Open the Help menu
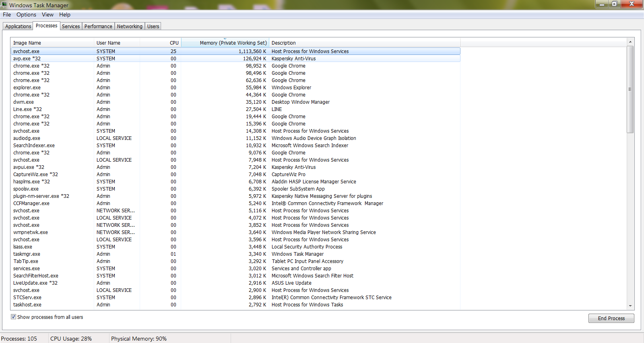644x343 pixels. coord(65,14)
